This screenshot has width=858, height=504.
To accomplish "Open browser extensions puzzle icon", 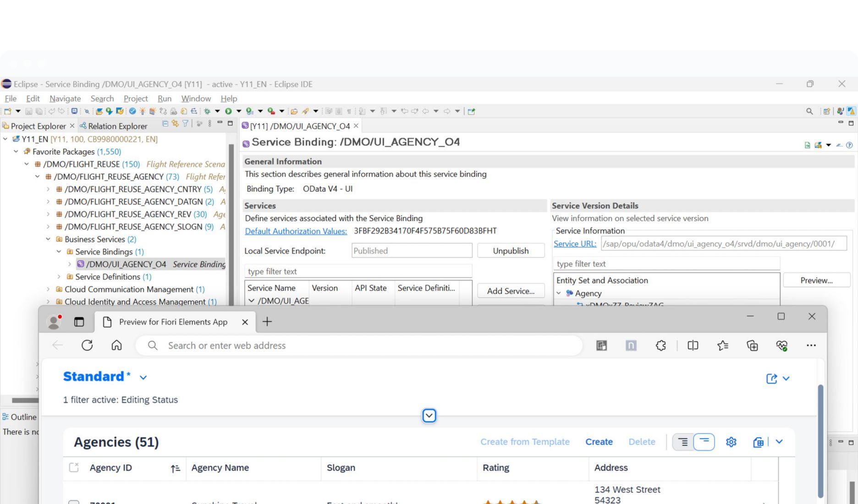I will 660,346.
